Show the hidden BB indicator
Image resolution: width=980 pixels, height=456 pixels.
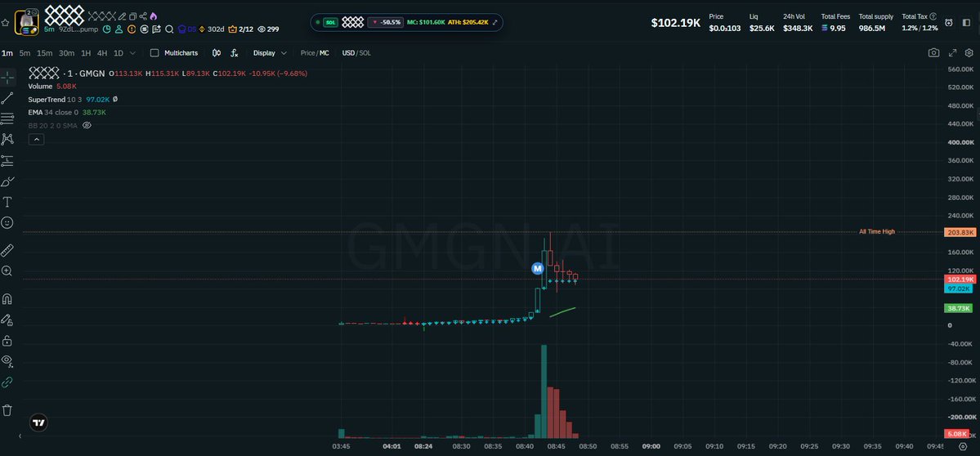pyautogui.click(x=87, y=126)
